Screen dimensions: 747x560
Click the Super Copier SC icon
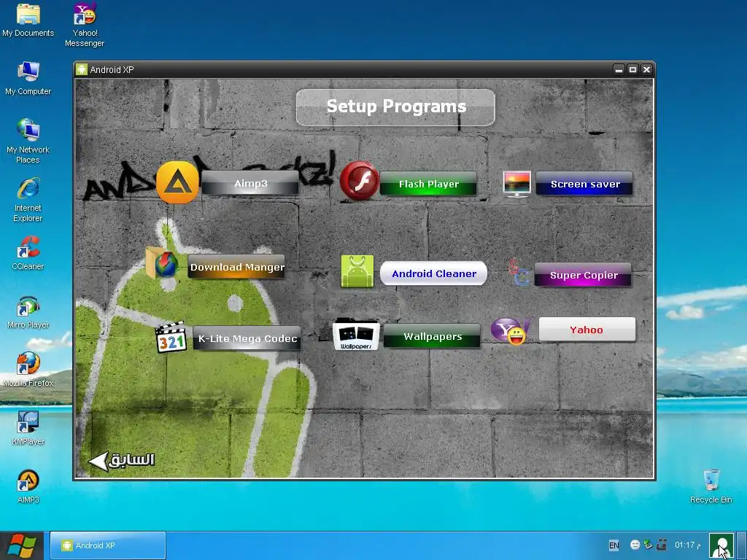point(519,273)
